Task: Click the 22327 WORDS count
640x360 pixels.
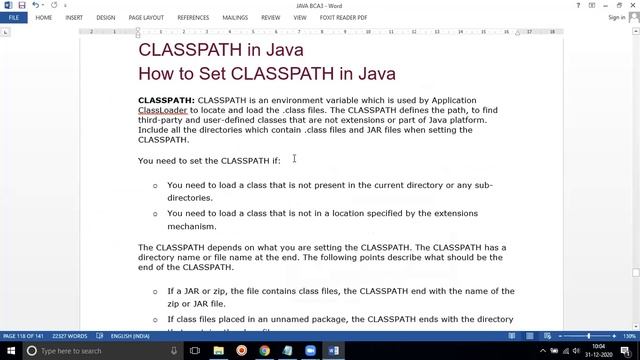Action: point(69,336)
